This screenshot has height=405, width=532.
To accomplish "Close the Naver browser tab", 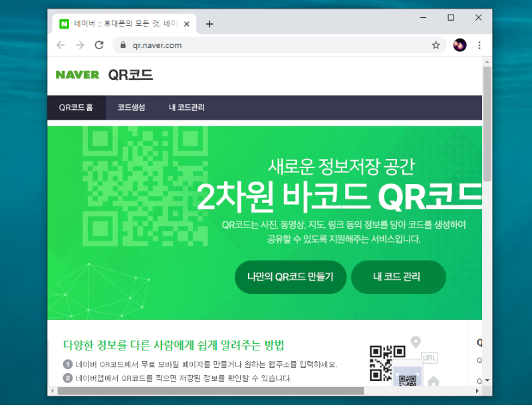I will click(x=187, y=24).
